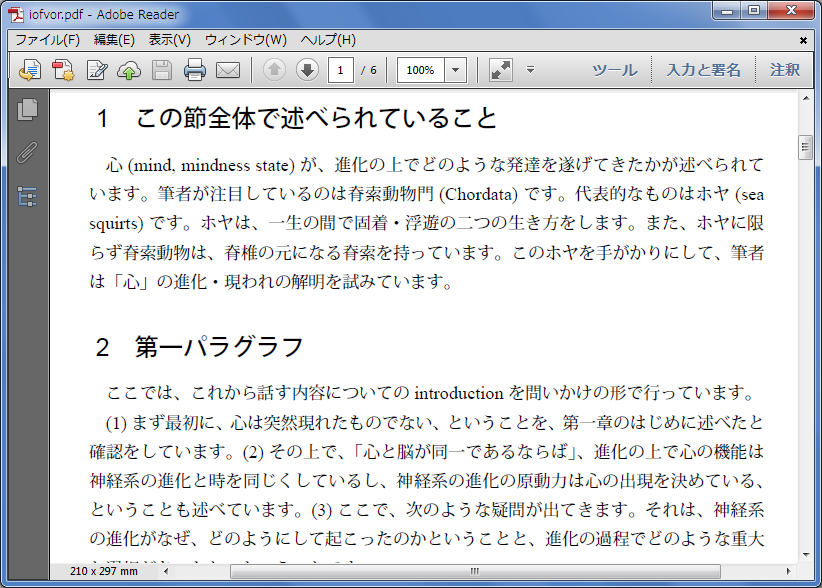Screen dimensions: 822x588
Task: Click the page number input field
Action: [341, 70]
